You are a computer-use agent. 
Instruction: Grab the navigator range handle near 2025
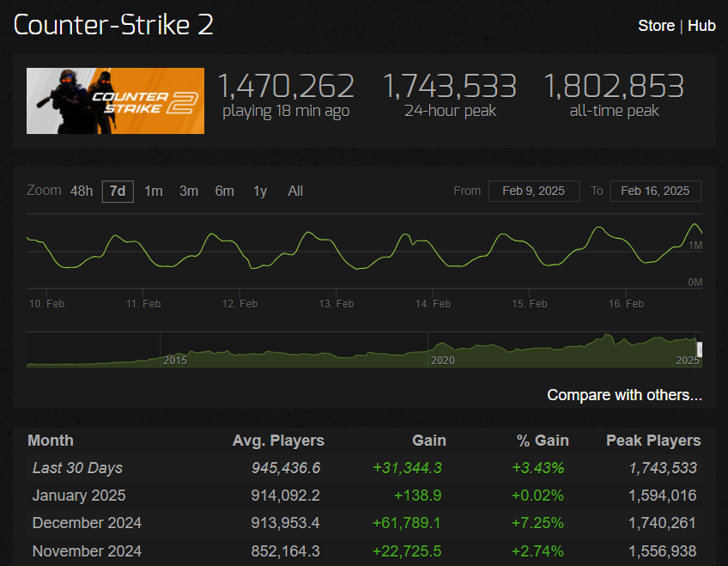[x=700, y=350]
